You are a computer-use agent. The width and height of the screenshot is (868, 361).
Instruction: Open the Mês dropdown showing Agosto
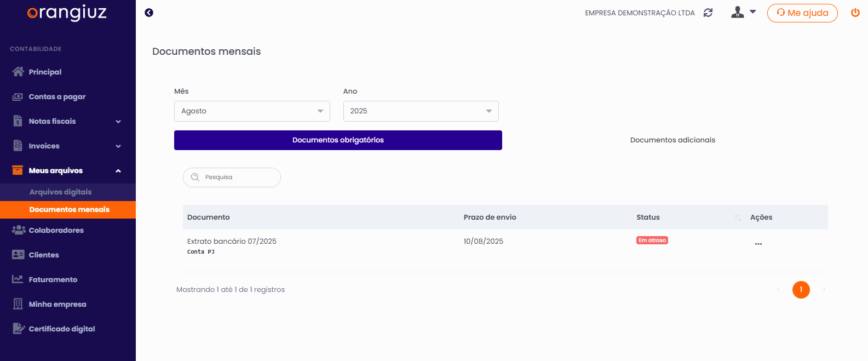point(252,111)
